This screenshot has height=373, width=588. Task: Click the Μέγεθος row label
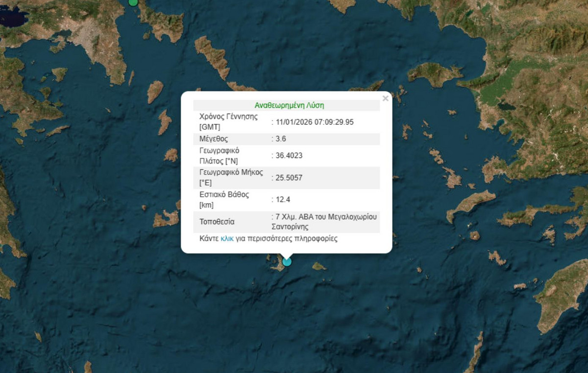(x=214, y=139)
